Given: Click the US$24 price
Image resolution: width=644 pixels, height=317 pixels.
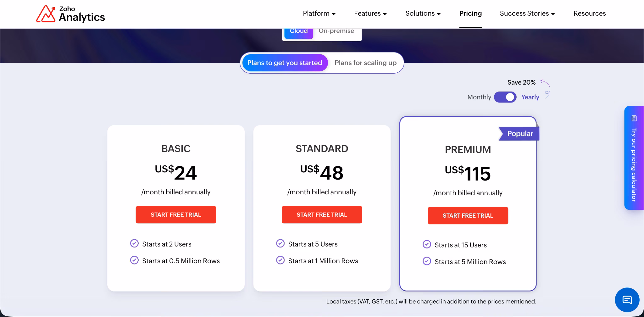Looking at the screenshot, I should [176, 172].
